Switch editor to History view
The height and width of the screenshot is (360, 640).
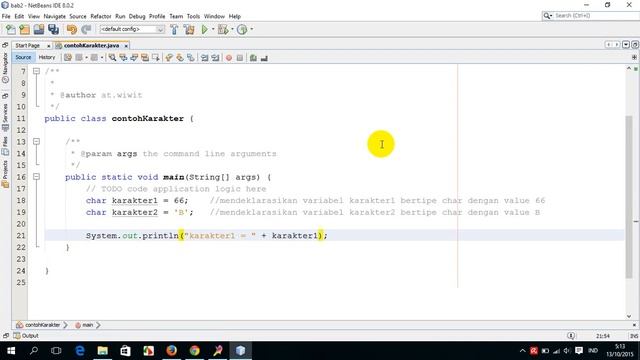[47, 58]
